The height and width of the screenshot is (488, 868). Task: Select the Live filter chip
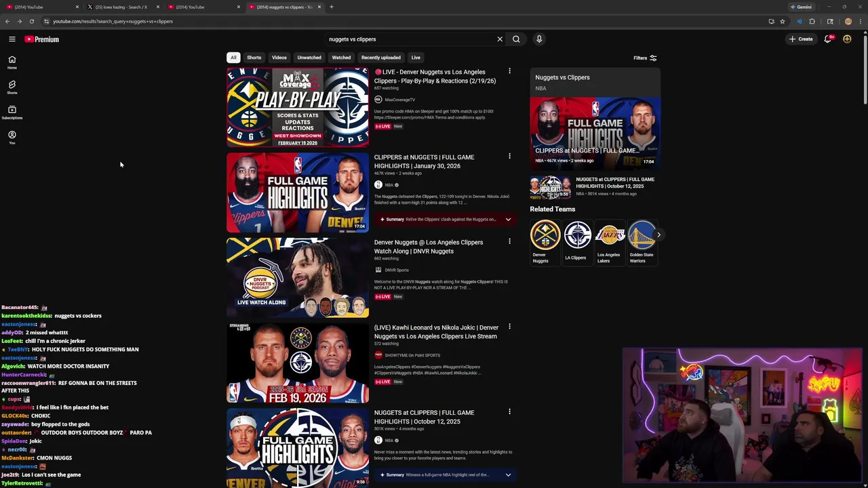(x=416, y=58)
